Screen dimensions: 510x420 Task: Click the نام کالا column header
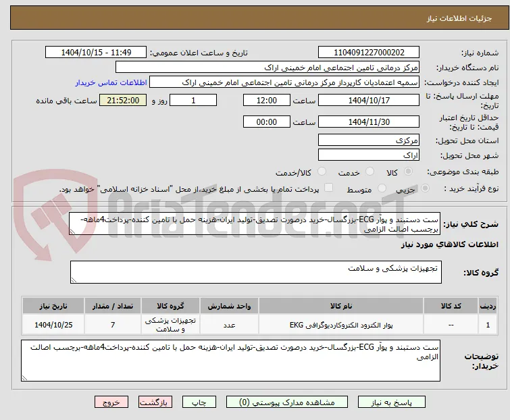tap(341, 306)
